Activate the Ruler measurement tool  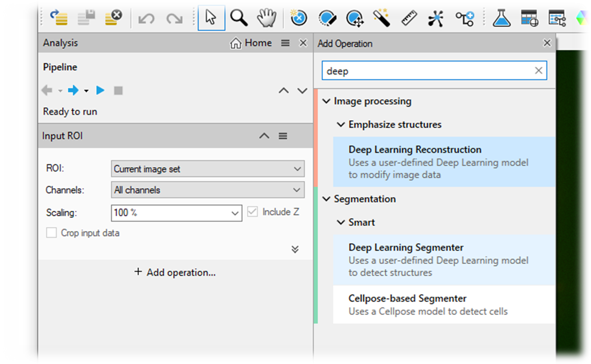409,18
